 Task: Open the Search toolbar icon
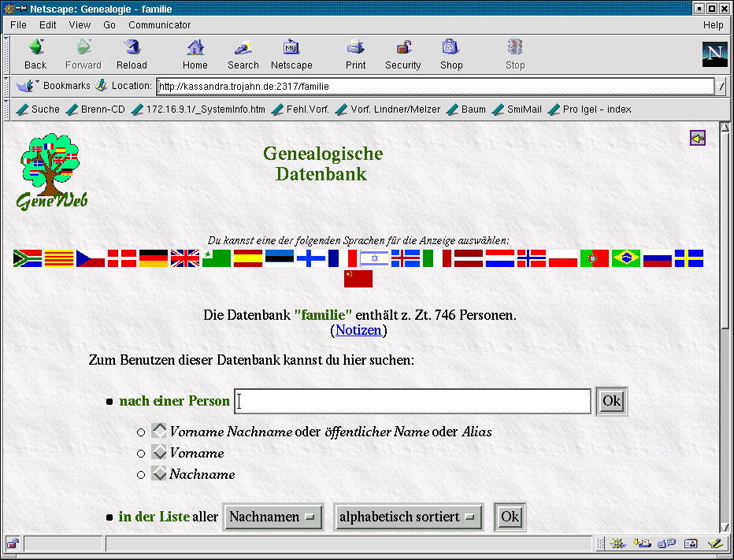coord(243,47)
